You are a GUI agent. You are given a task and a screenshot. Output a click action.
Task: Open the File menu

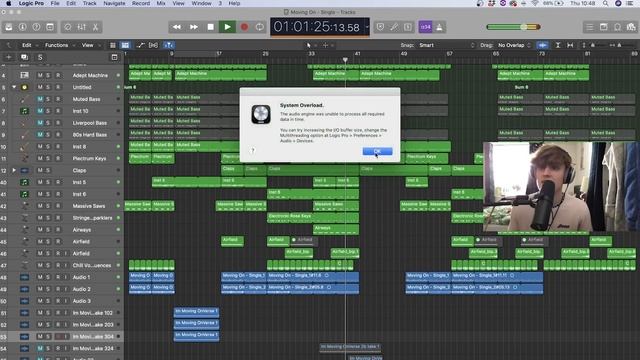55,3
